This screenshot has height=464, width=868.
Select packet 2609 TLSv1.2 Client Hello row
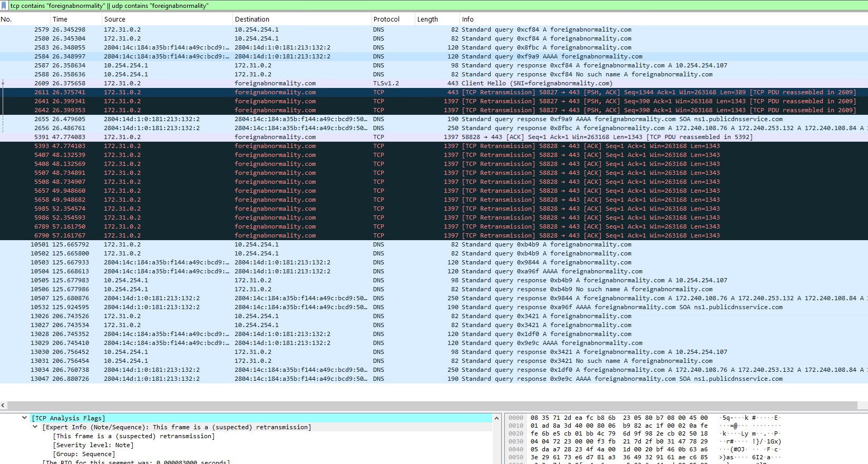tap(369, 83)
